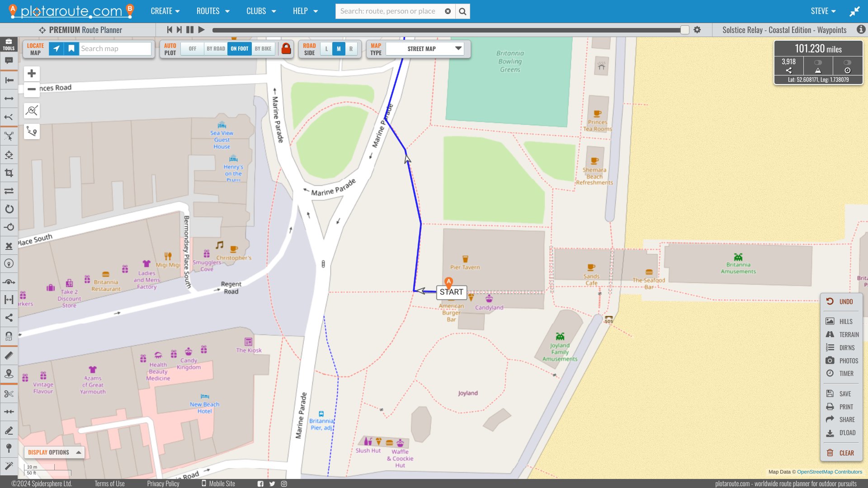Click the exit full screen arrows icon
868x488 pixels.
(x=854, y=11)
